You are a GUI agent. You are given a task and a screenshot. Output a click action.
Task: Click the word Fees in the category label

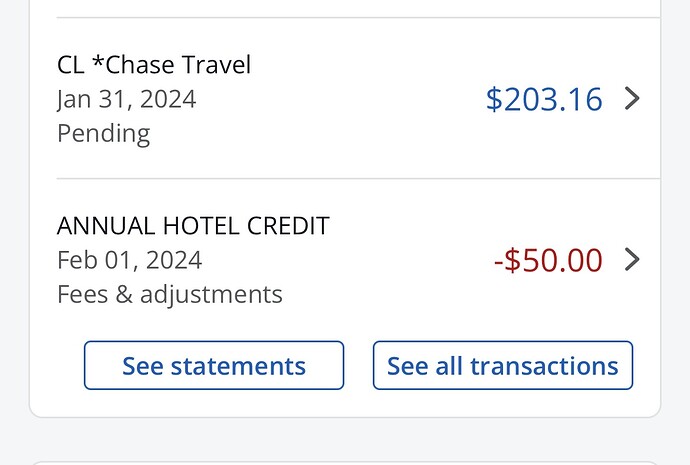83,294
